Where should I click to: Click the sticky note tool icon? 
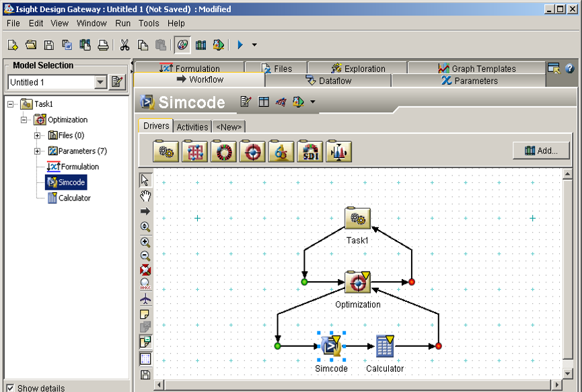coord(145,315)
